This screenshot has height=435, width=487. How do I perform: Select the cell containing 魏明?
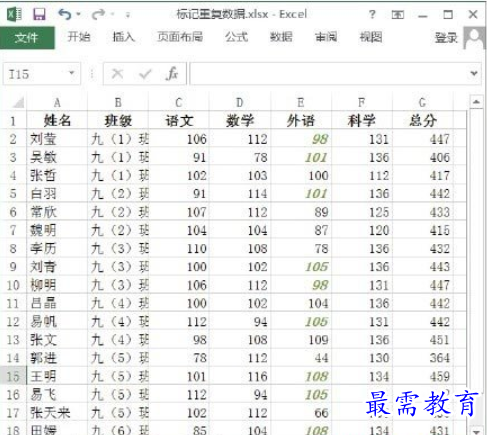pos(57,230)
